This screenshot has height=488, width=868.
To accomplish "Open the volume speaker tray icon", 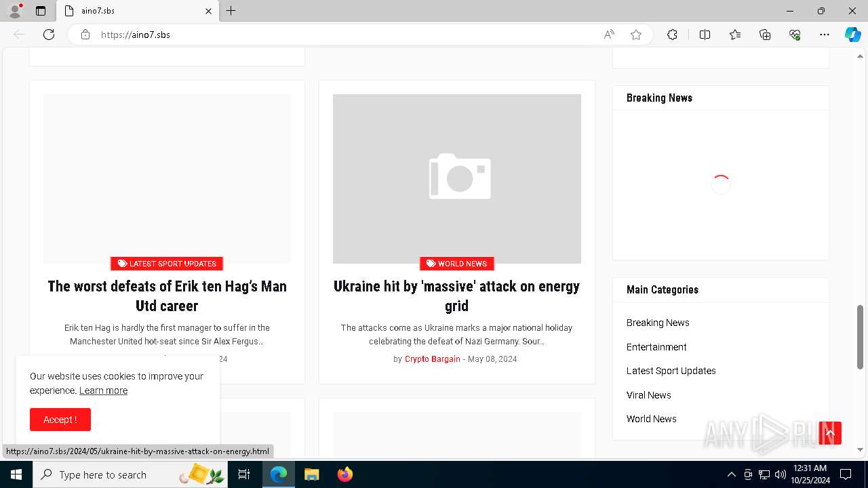I will (x=781, y=474).
